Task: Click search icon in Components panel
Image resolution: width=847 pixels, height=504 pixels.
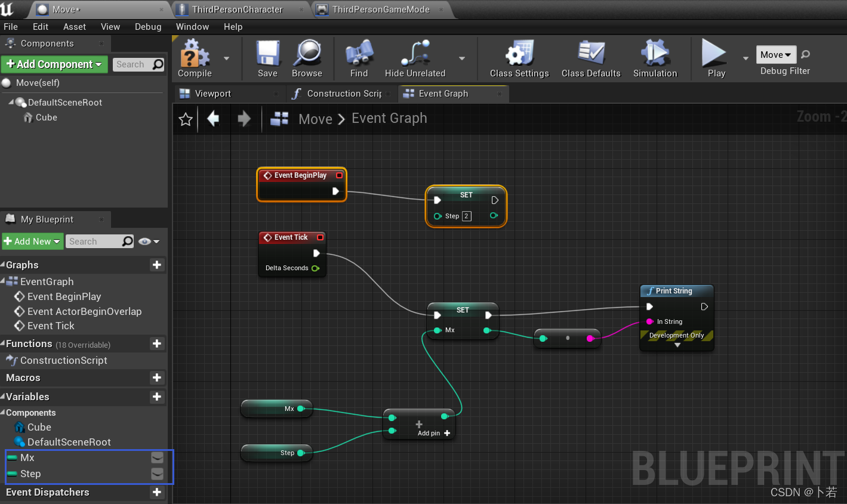Action: [x=158, y=64]
